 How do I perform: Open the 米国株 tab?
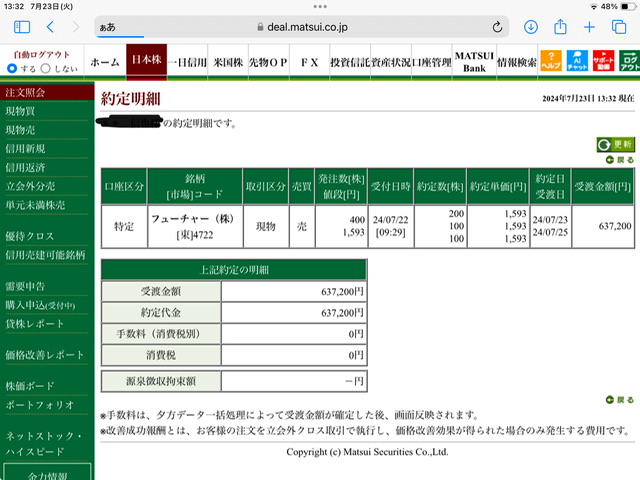tap(228, 62)
